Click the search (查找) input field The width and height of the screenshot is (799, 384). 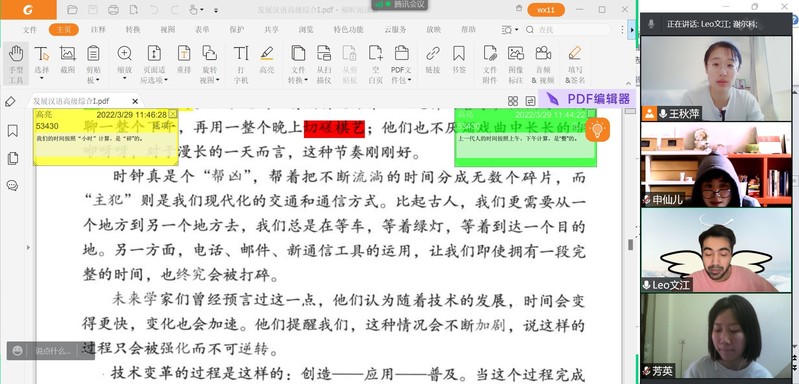coord(567,30)
